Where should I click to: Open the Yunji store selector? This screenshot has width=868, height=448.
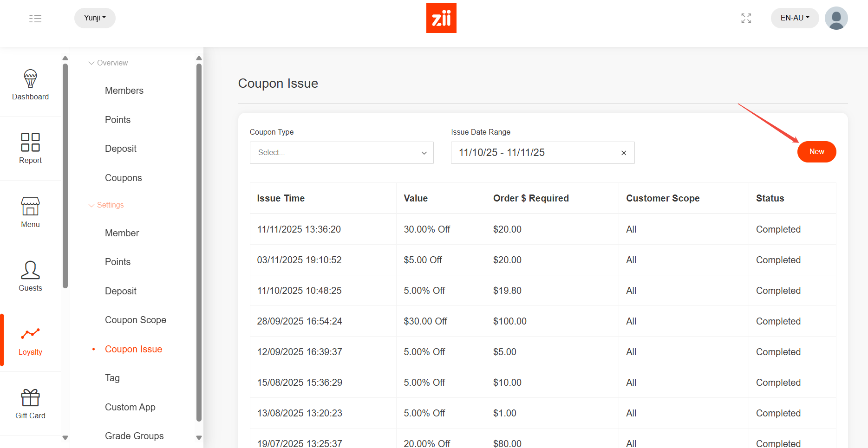[95, 18]
